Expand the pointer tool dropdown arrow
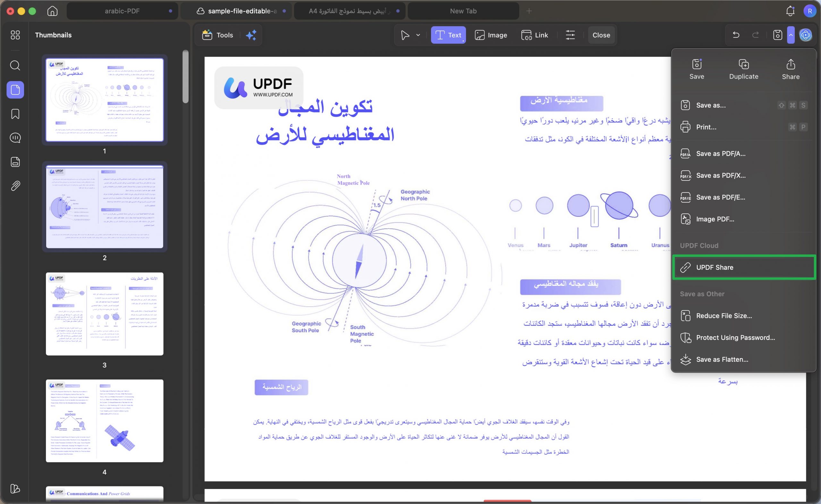821x504 pixels. tap(418, 35)
